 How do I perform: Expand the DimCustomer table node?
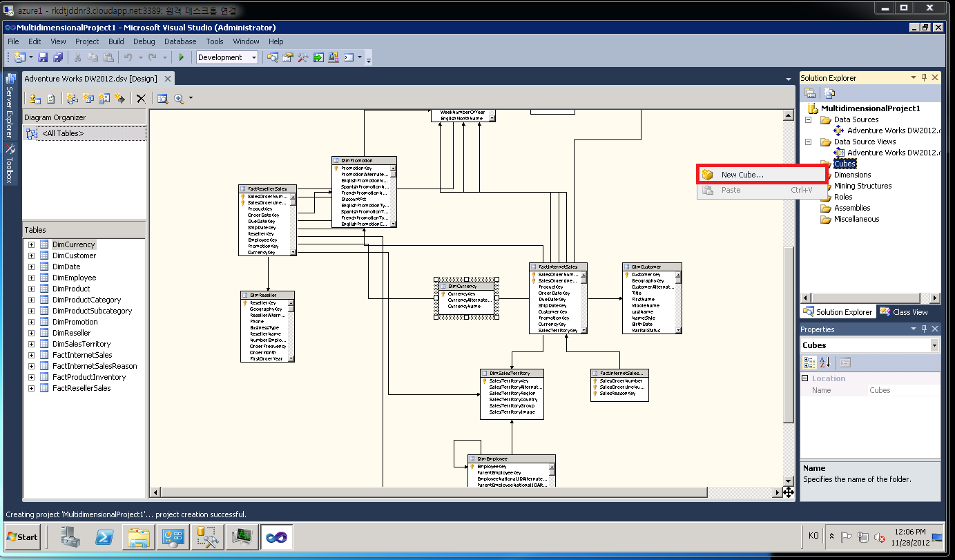(x=31, y=255)
